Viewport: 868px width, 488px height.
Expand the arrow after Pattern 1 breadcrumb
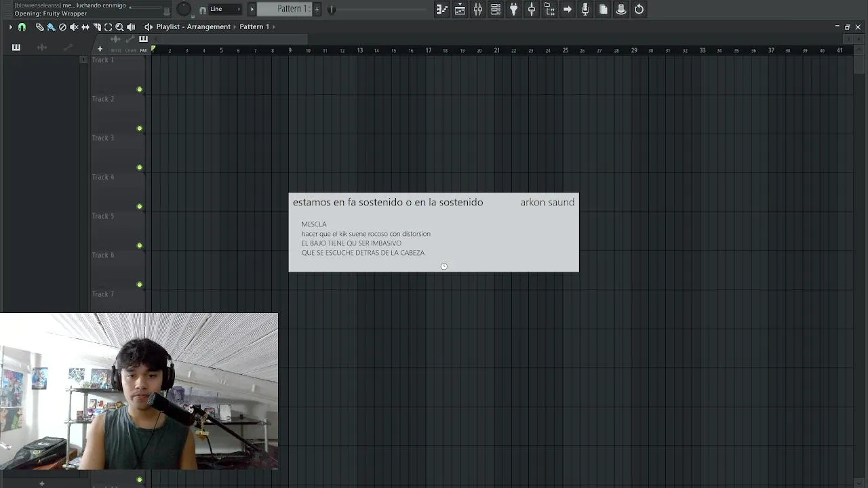click(274, 26)
